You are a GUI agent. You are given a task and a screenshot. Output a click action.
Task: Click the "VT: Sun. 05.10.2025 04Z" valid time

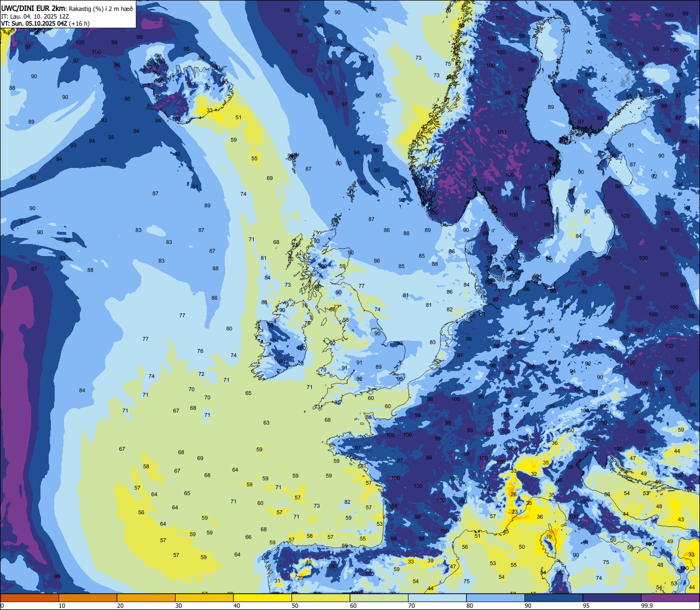click(34, 24)
